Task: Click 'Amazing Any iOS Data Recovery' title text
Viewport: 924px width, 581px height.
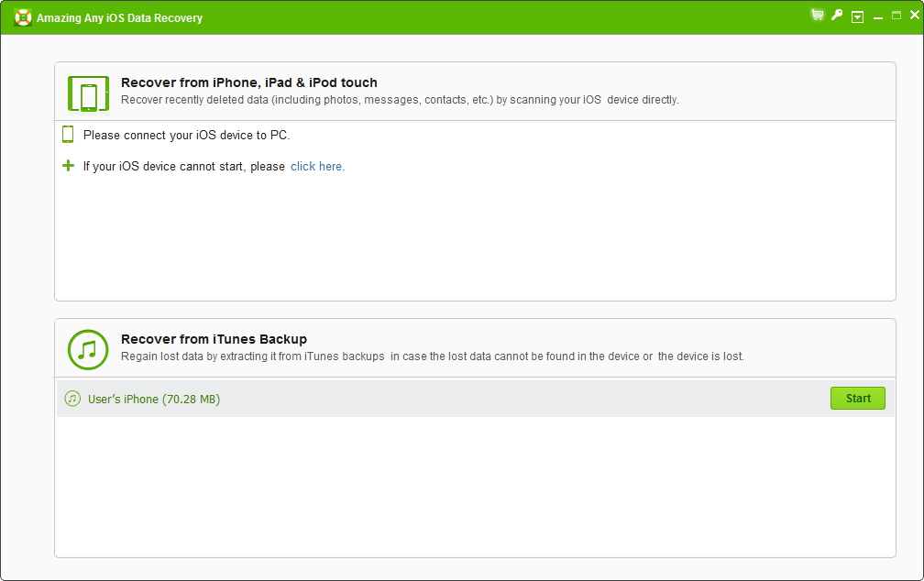Action: [119, 18]
